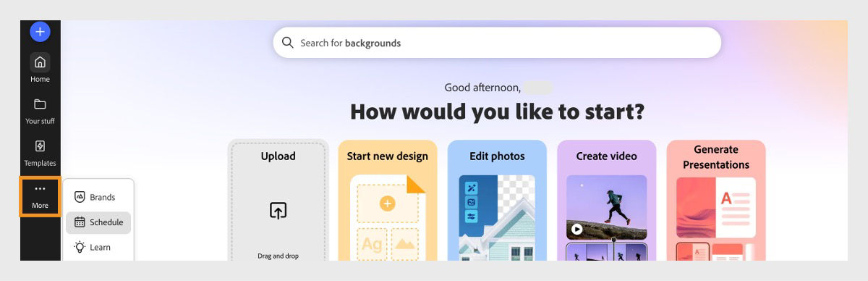This screenshot has width=868, height=281.
Task: Click the house photo thumbnail
Action: (x=497, y=218)
